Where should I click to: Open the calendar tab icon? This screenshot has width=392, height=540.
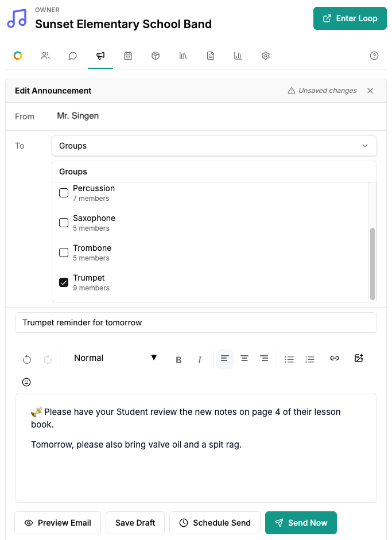tap(128, 56)
